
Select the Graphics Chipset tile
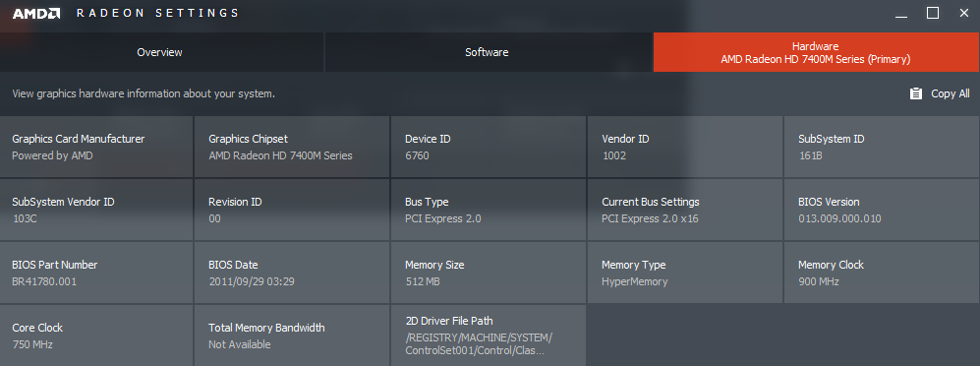pos(292,147)
